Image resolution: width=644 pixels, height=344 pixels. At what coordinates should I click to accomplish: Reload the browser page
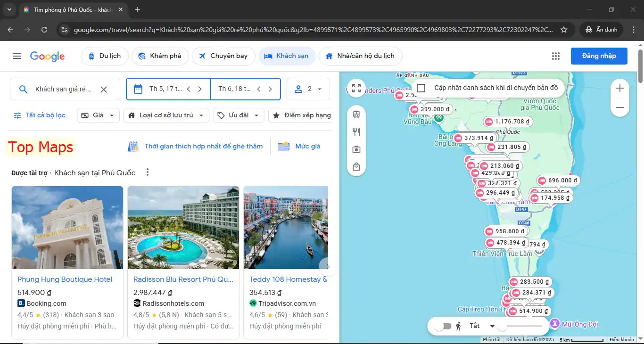point(44,30)
